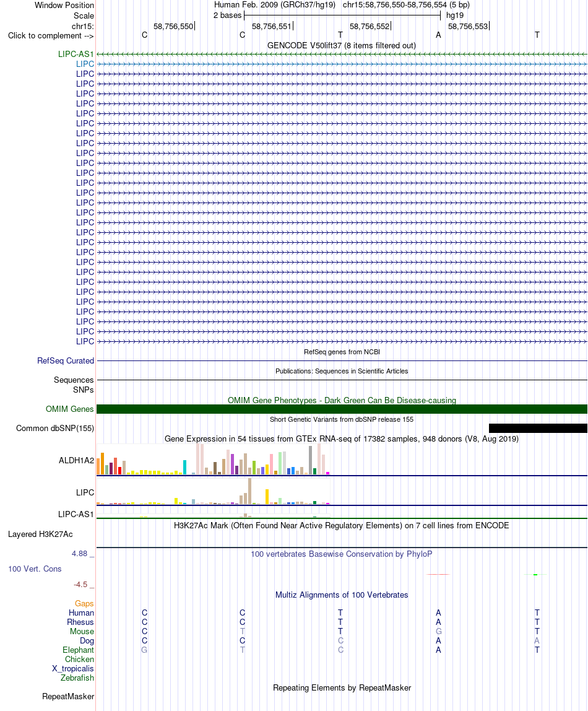Open the RepeatMasker track label
588x711 pixels.
[x=69, y=697]
